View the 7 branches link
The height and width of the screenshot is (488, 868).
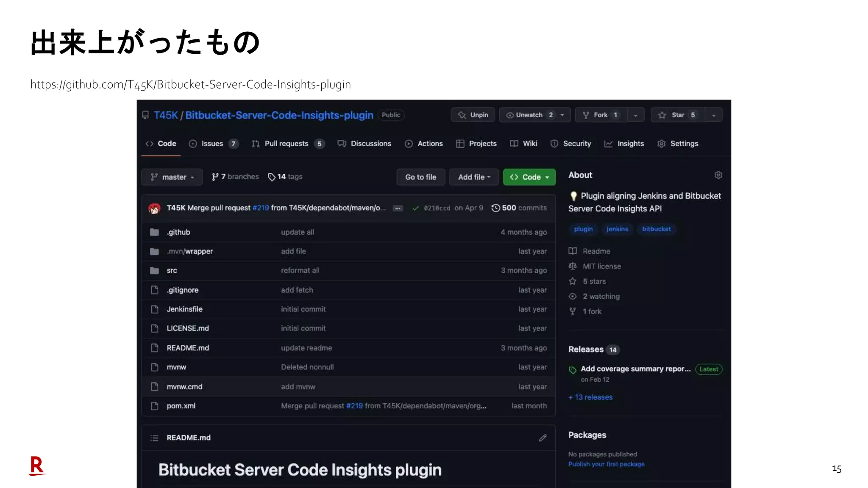235,177
